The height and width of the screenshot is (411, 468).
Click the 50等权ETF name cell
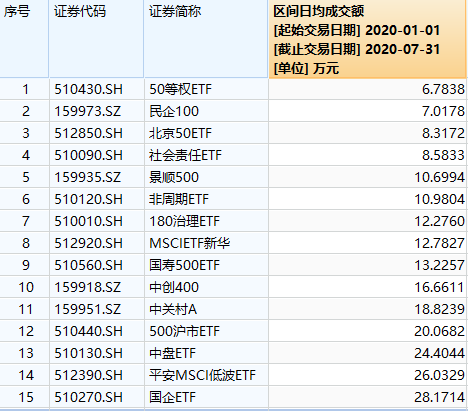(206, 89)
